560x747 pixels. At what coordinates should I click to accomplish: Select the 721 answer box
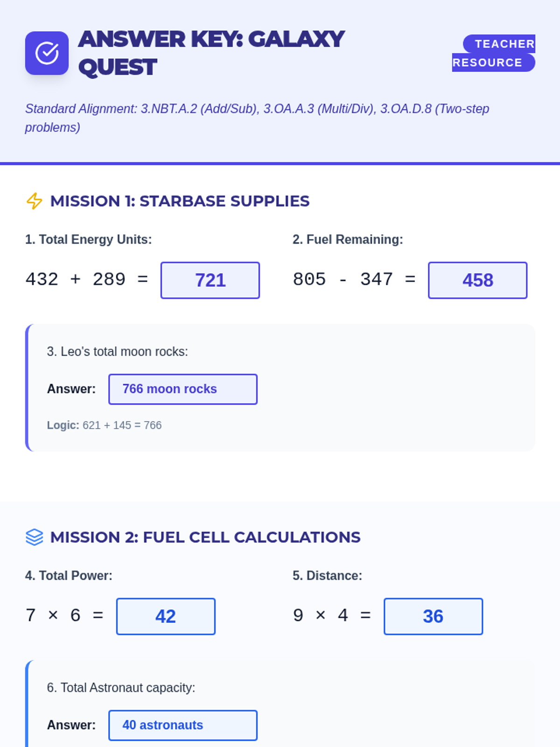point(210,280)
